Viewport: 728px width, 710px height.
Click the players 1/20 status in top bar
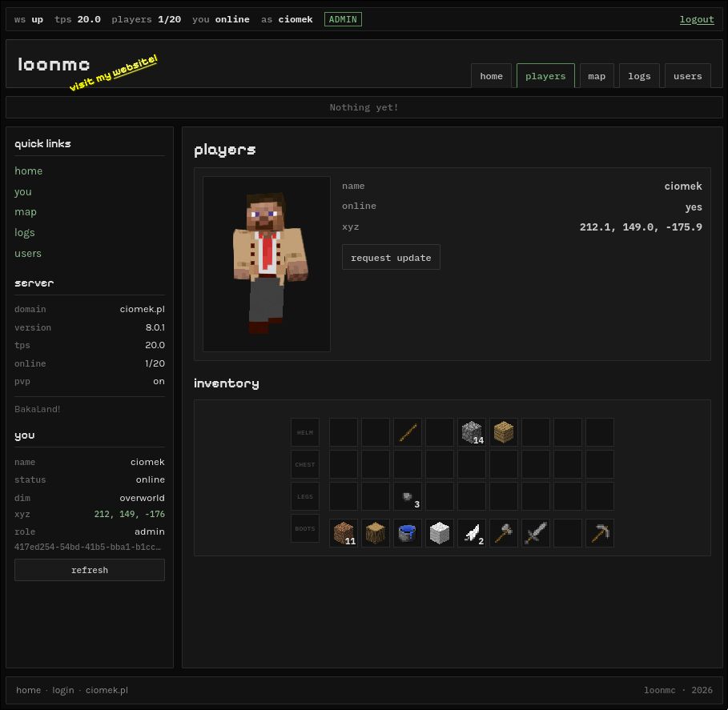click(x=147, y=19)
